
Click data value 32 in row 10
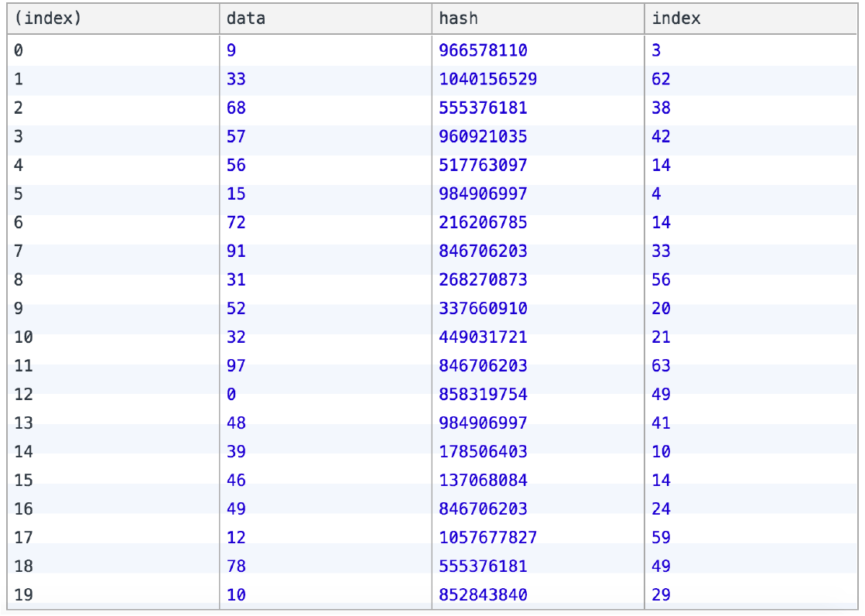pos(236,338)
